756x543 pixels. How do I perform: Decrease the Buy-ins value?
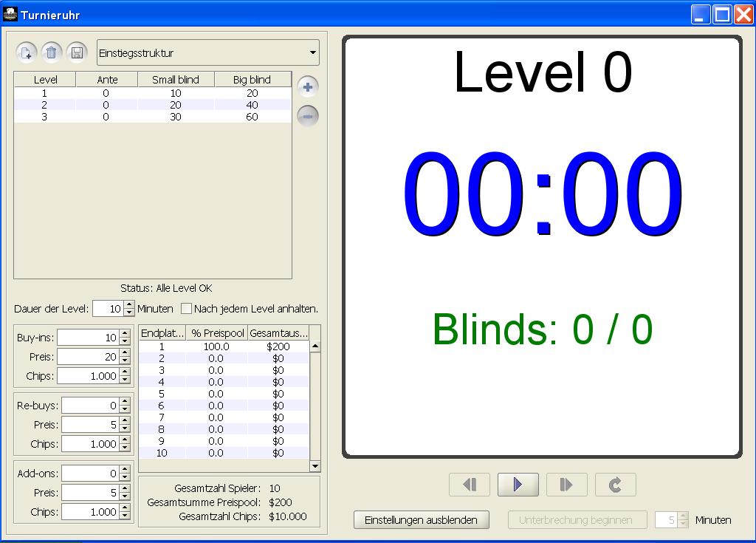pos(125,341)
